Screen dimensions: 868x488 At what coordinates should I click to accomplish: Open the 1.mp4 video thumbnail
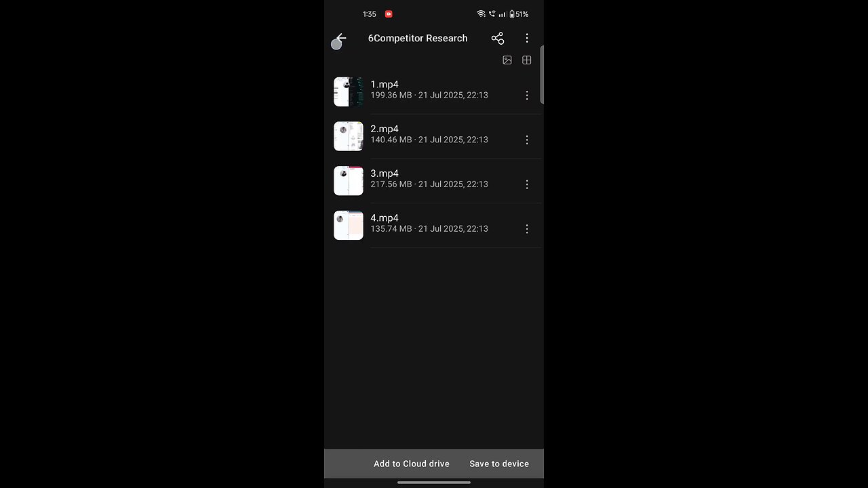pyautogui.click(x=349, y=91)
